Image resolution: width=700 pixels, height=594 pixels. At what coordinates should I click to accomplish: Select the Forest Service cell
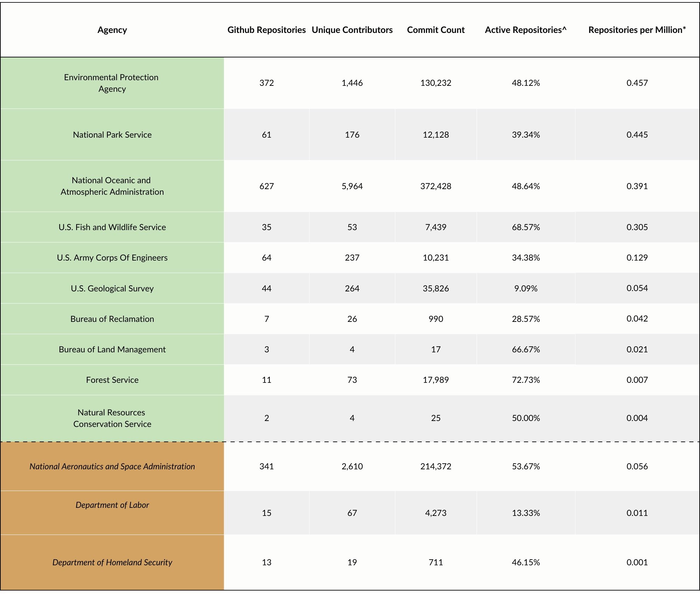point(112,380)
